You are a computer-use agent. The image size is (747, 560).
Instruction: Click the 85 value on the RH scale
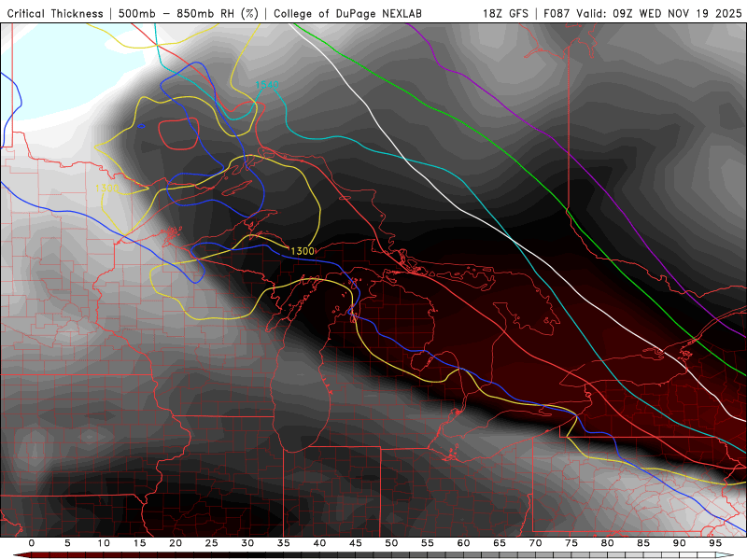(x=643, y=543)
